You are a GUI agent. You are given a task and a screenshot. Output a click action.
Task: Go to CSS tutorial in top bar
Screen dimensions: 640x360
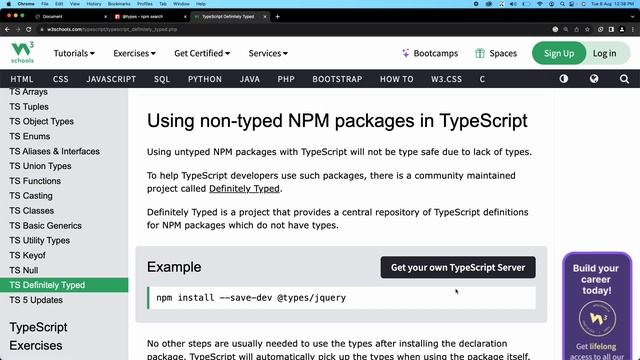(x=60, y=79)
